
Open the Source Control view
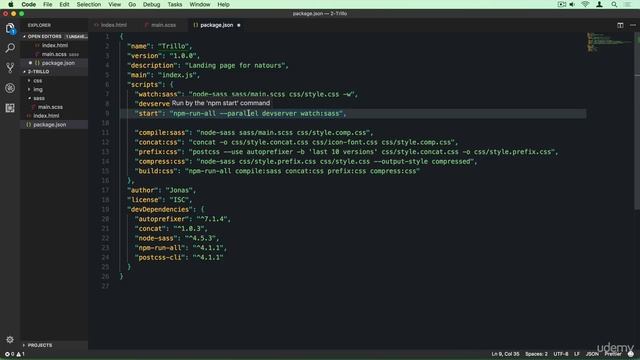click(10, 68)
